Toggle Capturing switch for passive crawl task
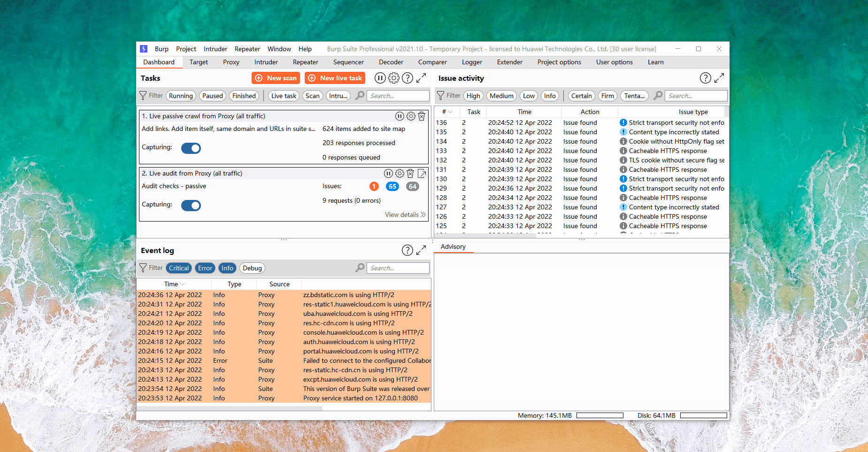The image size is (868, 452). click(x=191, y=148)
